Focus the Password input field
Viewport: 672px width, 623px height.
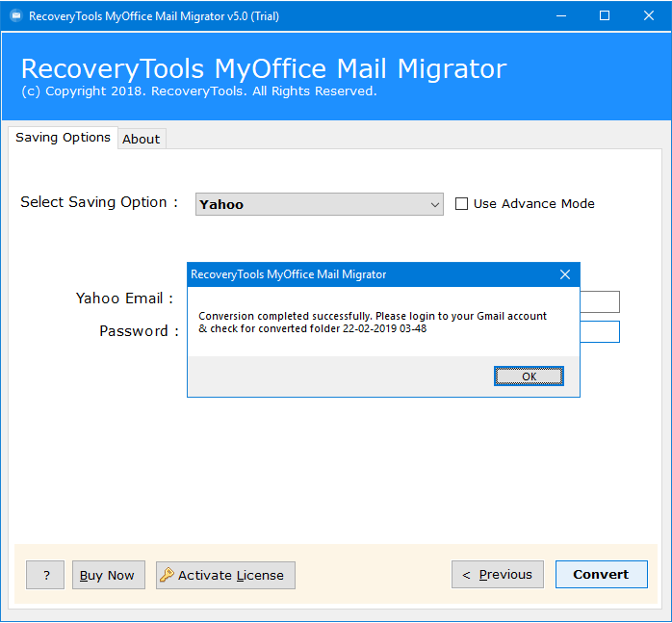pos(600,332)
